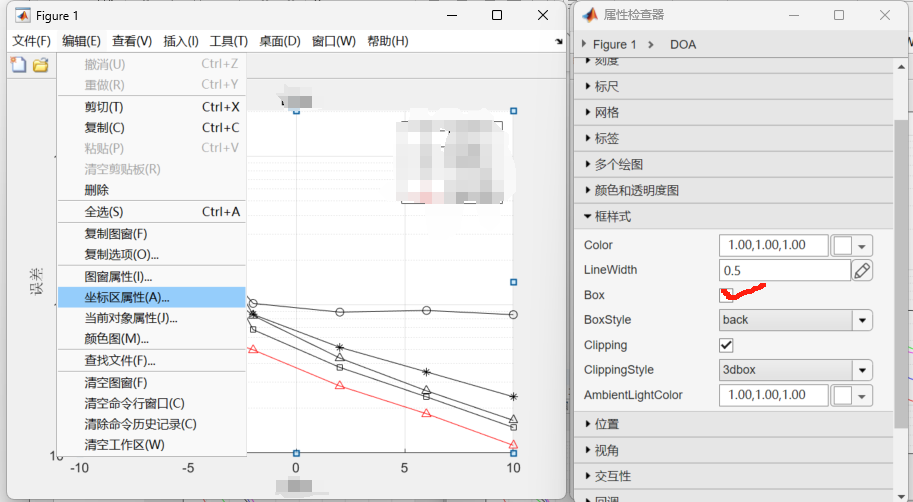
Task: Click the LineWidth value field 0.5
Action: pos(785,271)
